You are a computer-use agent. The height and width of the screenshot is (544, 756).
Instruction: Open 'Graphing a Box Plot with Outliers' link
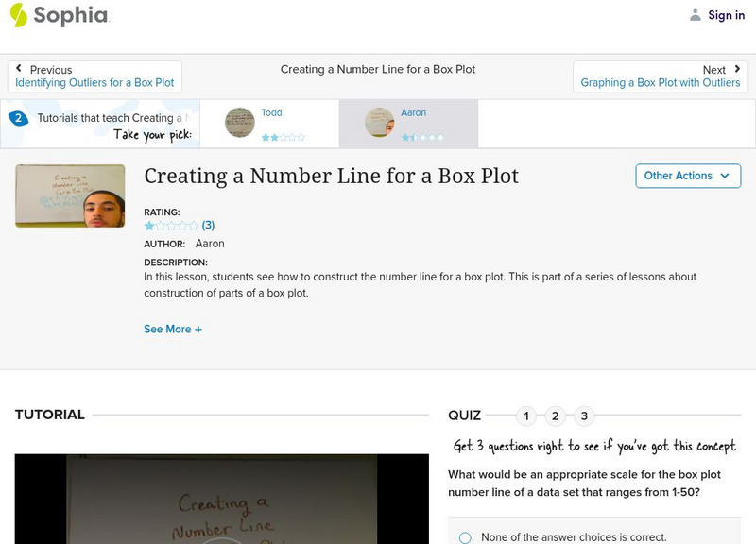pos(660,83)
